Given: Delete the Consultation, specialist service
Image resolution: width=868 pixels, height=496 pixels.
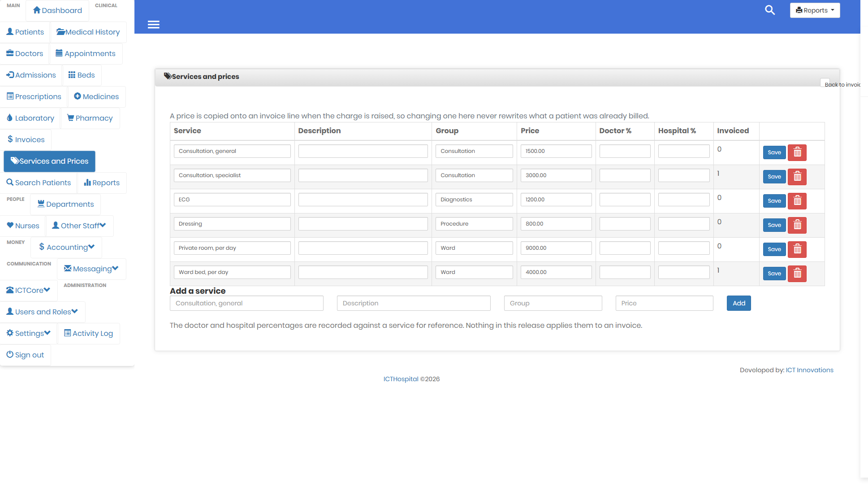Looking at the screenshot, I should click(x=797, y=177).
